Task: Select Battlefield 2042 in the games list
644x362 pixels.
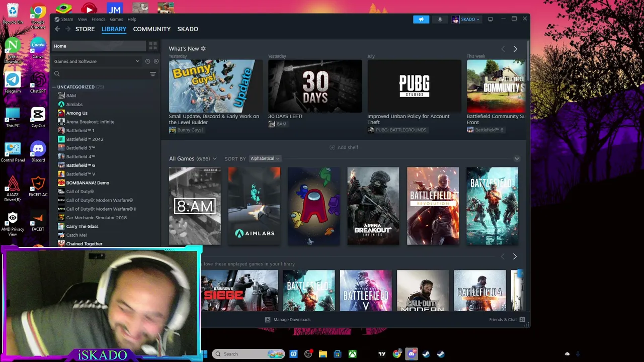Action: tap(85, 139)
